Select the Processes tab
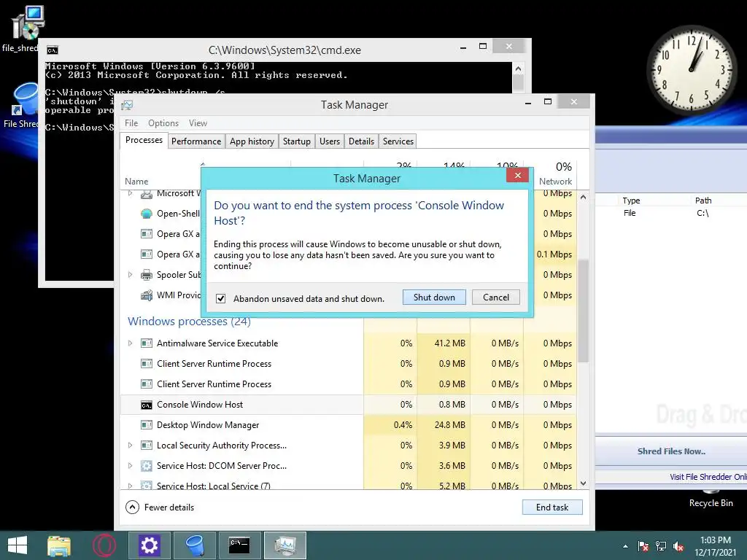The height and width of the screenshot is (560, 747). tap(144, 140)
